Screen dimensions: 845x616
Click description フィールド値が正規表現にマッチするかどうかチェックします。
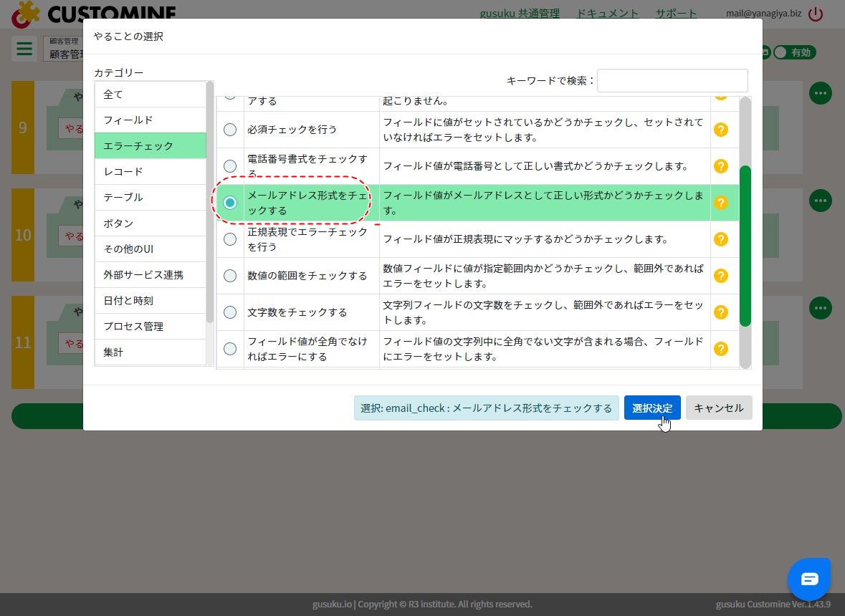click(525, 239)
